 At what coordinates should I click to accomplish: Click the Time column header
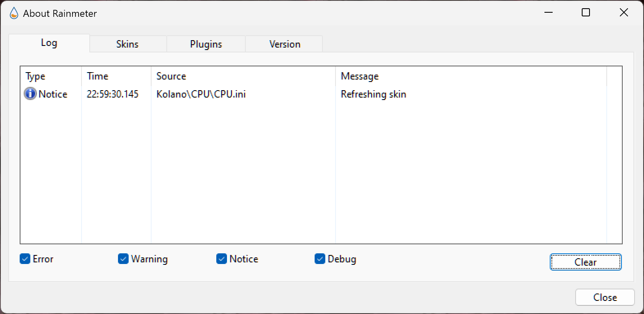point(116,76)
